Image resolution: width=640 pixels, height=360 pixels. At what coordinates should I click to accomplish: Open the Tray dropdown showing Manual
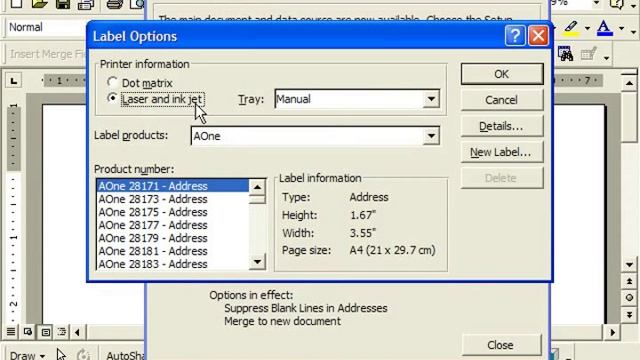coord(431,99)
